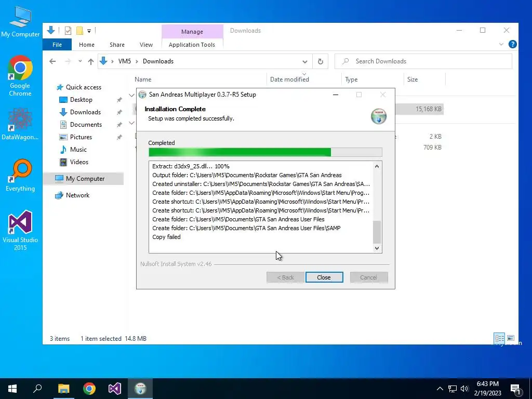Open Visual Studio from the taskbar
This screenshot has width=532, height=399.
click(115, 389)
